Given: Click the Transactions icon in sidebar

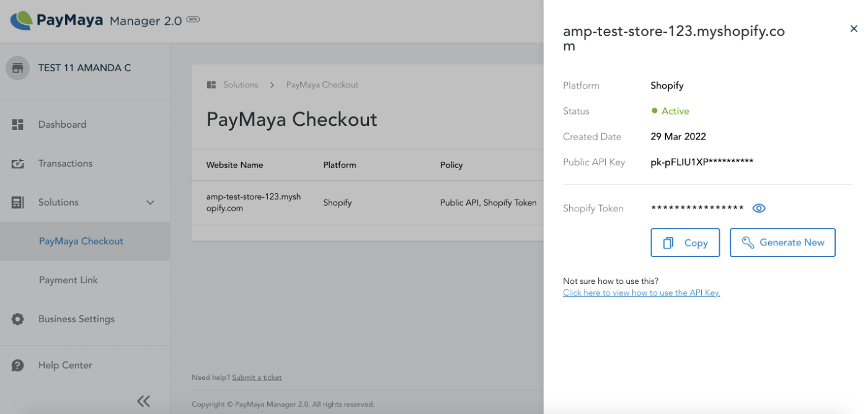Looking at the screenshot, I should (x=17, y=164).
